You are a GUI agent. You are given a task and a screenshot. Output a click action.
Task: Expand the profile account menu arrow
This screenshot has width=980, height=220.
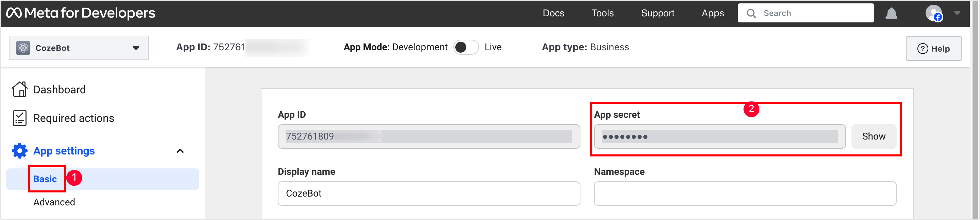[x=957, y=13]
